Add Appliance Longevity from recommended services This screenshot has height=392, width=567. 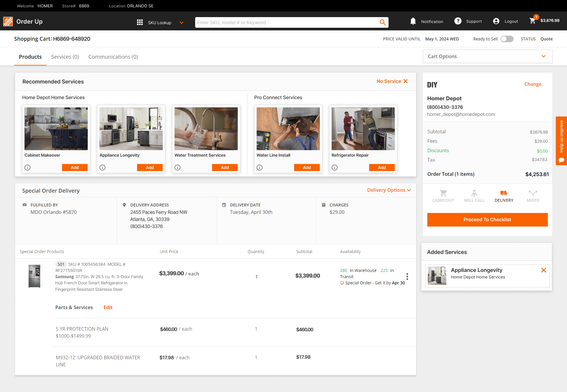[150, 168]
